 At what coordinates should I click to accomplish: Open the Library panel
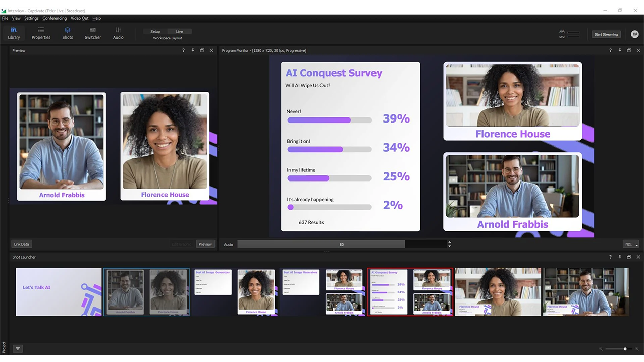[x=14, y=33]
